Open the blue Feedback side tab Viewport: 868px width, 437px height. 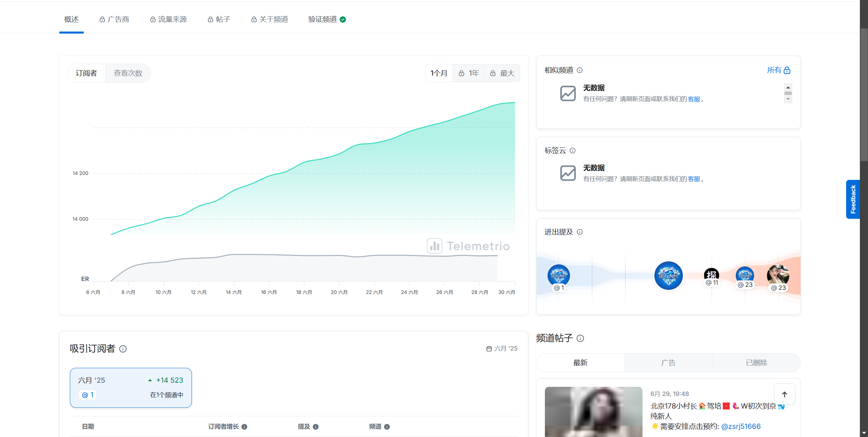(x=853, y=199)
